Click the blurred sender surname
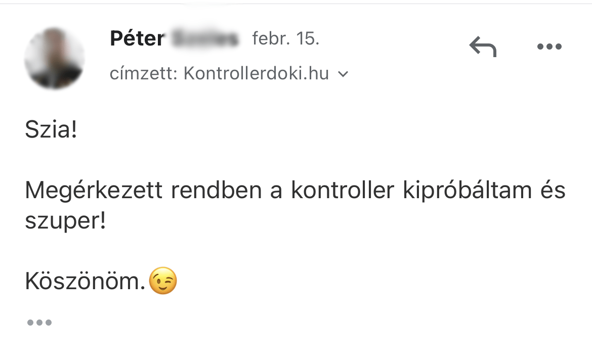 (205, 39)
